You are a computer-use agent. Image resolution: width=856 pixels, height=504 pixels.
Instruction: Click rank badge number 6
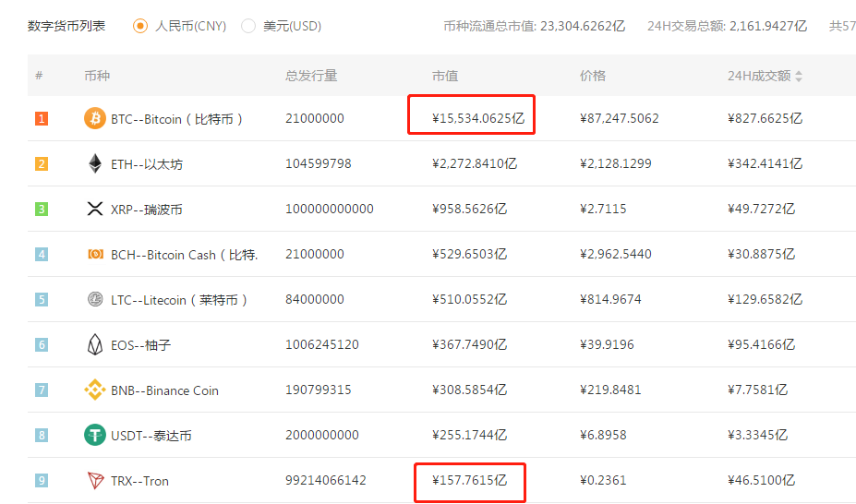42,344
